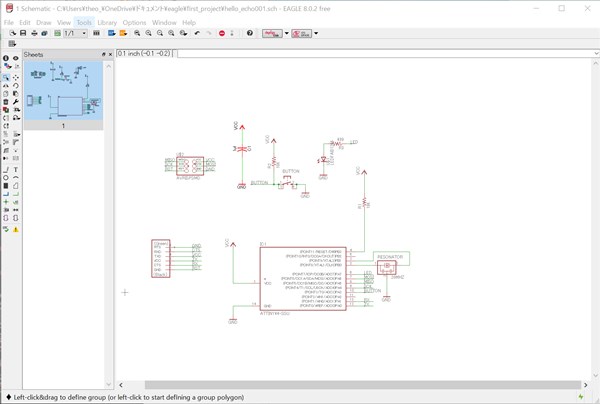Viewport: 600px width, 404px height.
Task: Click the red Stop command icon
Action: [222, 33]
